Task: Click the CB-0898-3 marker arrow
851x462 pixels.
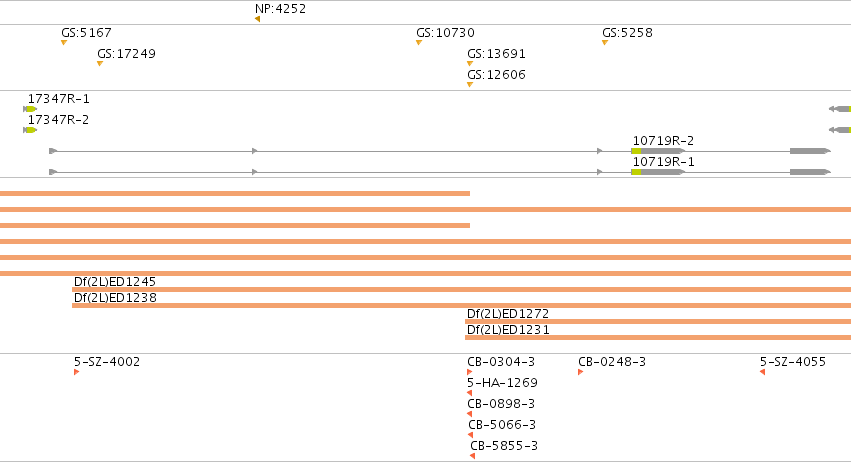Action: coord(469,414)
